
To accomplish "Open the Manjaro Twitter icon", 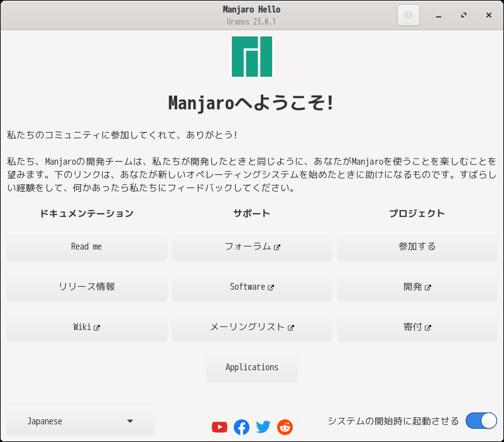I will [x=263, y=427].
